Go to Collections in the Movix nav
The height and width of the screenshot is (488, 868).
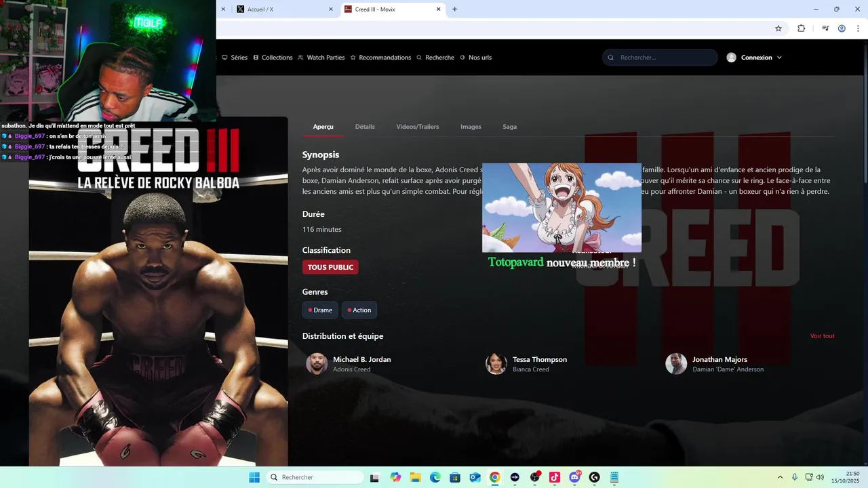tap(273, 58)
